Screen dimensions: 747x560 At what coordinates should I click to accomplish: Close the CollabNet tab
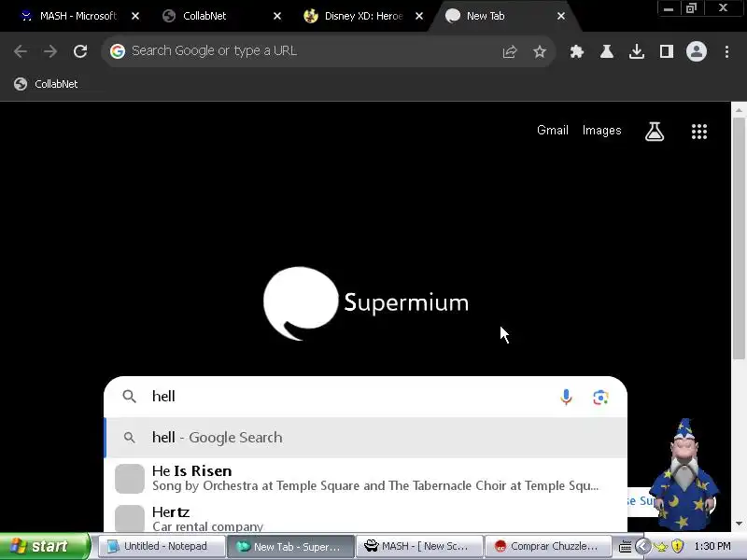[x=276, y=16]
